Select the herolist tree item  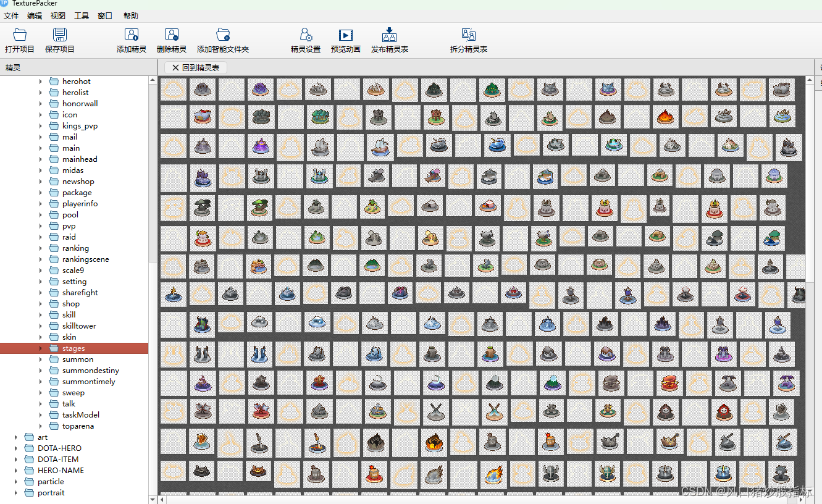pyautogui.click(x=74, y=92)
